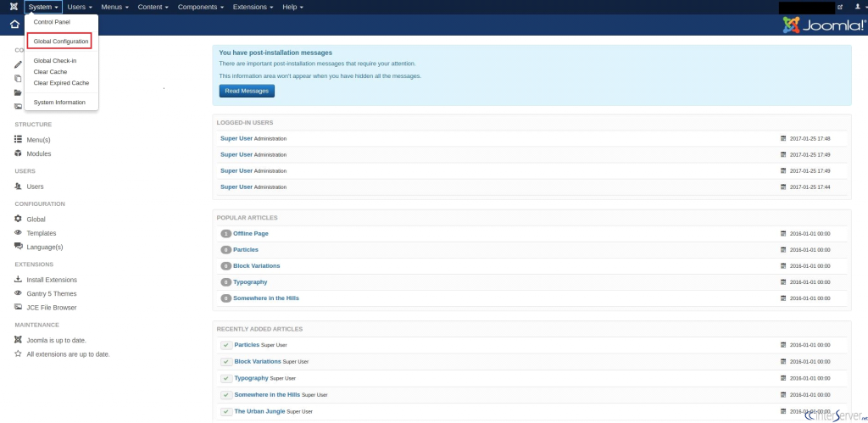This screenshot has width=868, height=423.
Task: Open the Gantry 5 Themes sidebar link
Action: pos(52,293)
